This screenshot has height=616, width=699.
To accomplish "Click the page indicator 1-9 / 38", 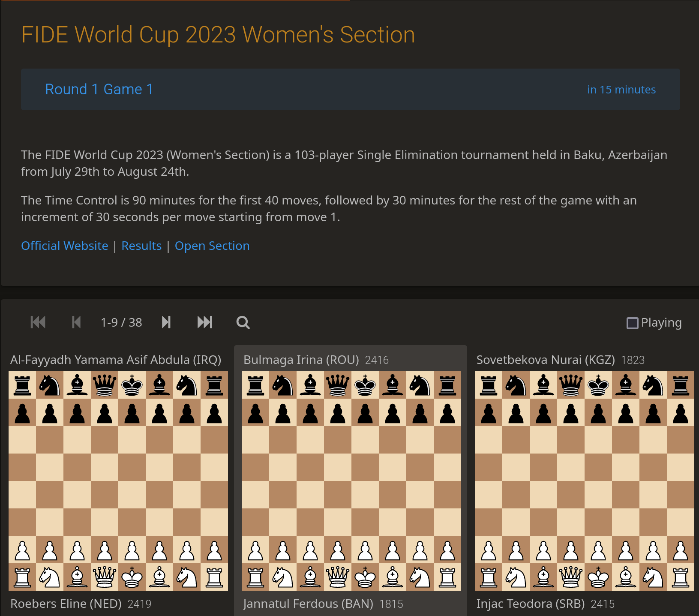I will 121,322.
